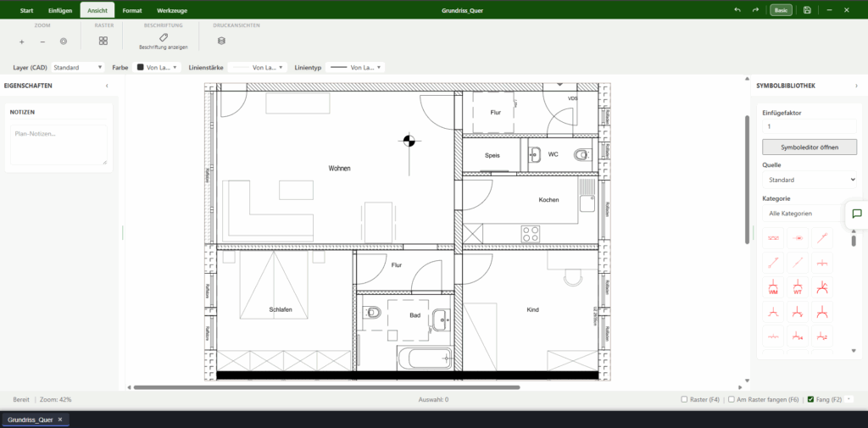
Task: Open the Linientyp dropdown
Action: pyautogui.click(x=355, y=67)
